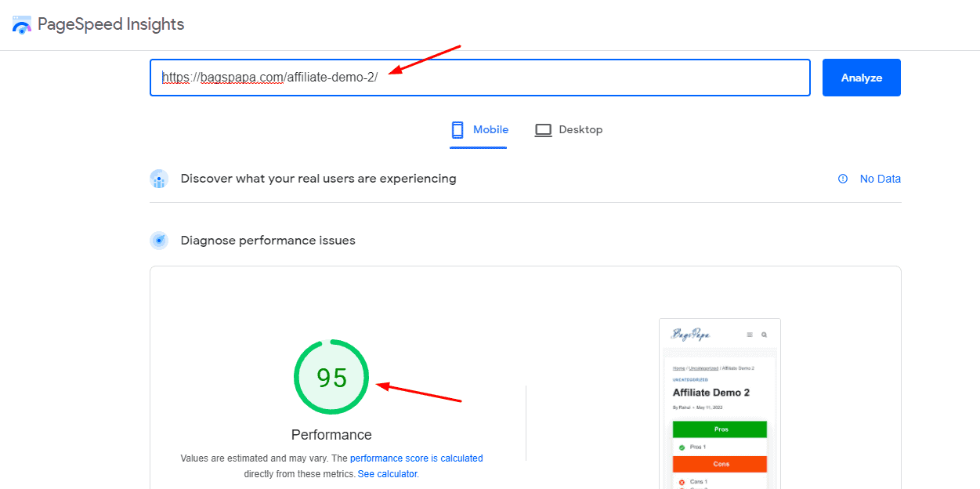Click the green check icon beside Pros 1
The height and width of the screenshot is (489, 980).
click(682, 447)
